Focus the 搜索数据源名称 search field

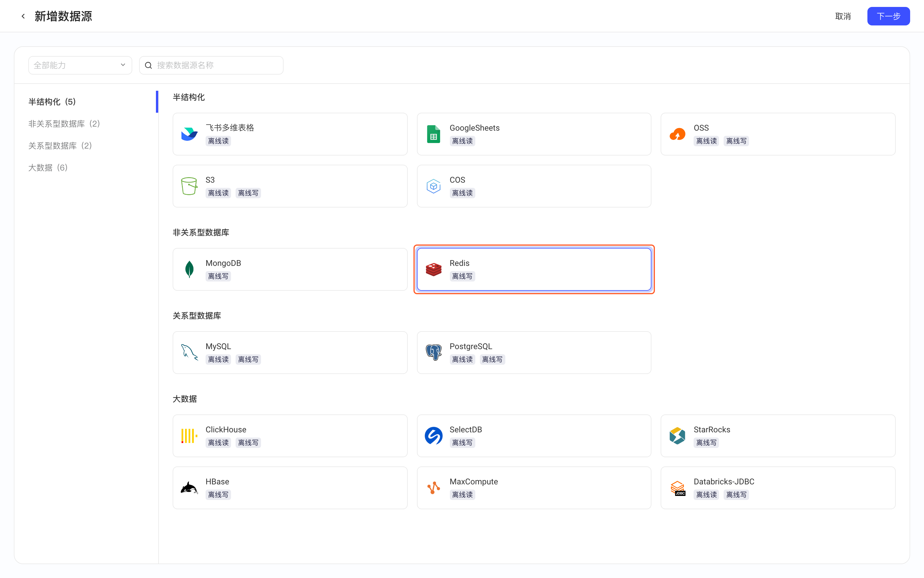(x=211, y=65)
